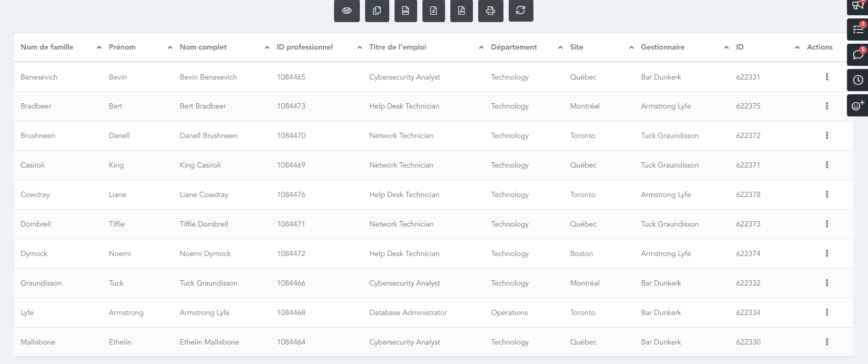Open announcements megaphone icon

click(858, 6)
